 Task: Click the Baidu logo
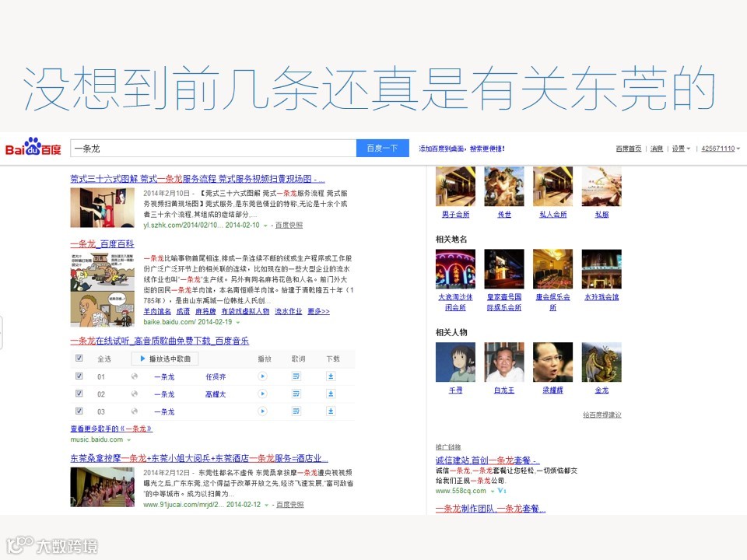[33, 147]
